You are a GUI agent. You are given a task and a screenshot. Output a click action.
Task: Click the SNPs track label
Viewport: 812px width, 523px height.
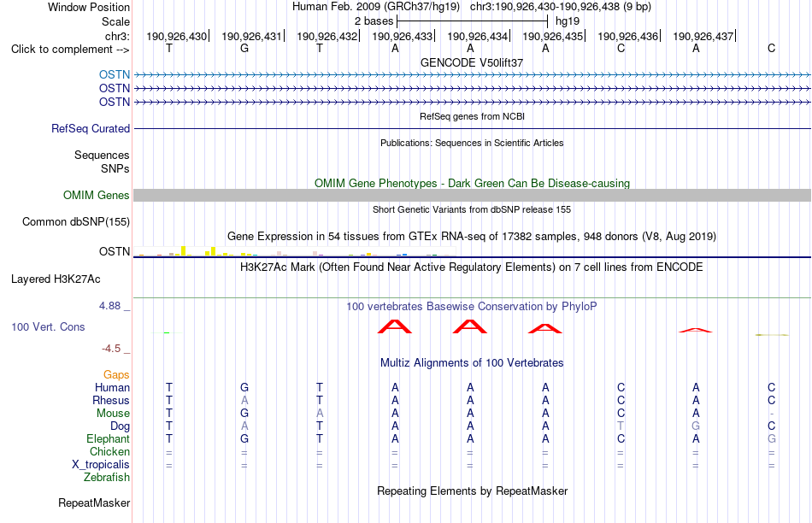[x=115, y=169]
